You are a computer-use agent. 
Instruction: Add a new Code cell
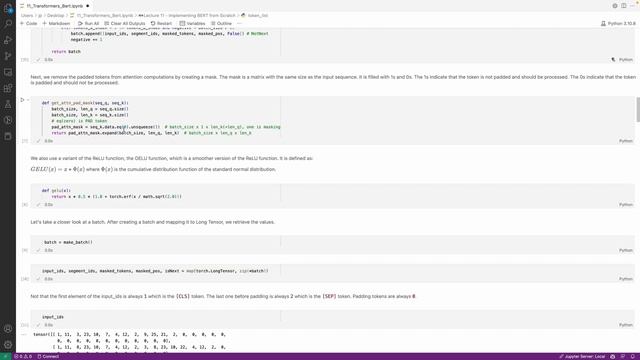click(29, 24)
